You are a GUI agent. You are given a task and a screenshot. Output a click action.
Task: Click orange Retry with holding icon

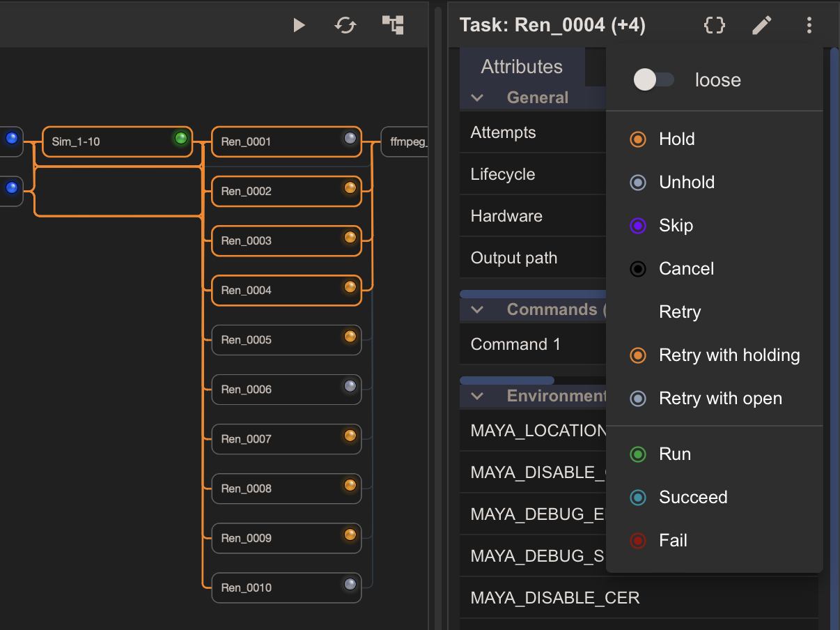point(638,355)
